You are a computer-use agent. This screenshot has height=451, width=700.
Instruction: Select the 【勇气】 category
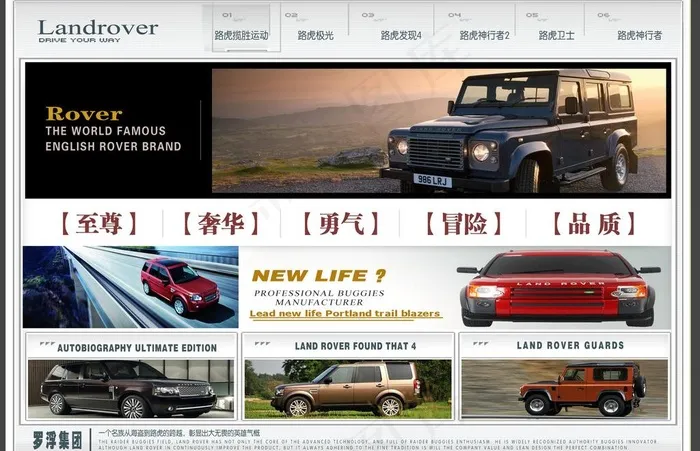[341, 224]
